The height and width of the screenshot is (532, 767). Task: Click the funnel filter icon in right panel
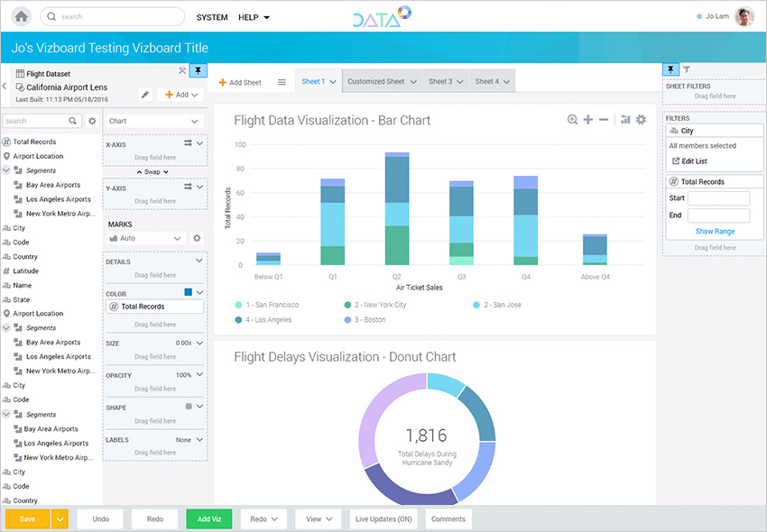pos(686,69)
